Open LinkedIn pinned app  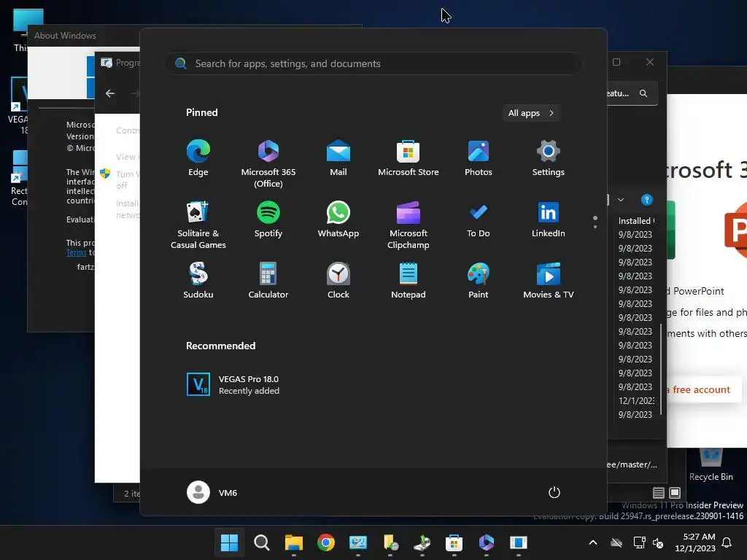pyautogui.click(x=549, y=219)
